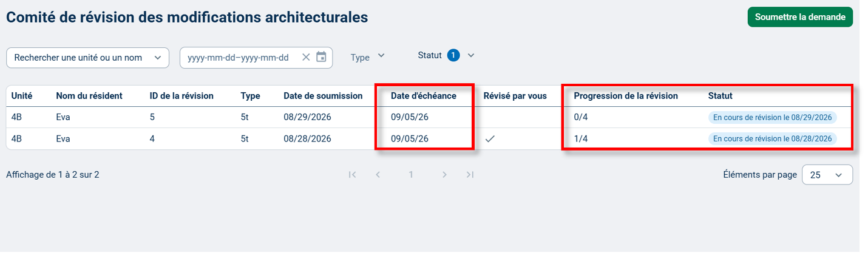This screenshot has height=258, width=868.
Task: Click the Statut filter count badge
Action: [x=453, y=55]
